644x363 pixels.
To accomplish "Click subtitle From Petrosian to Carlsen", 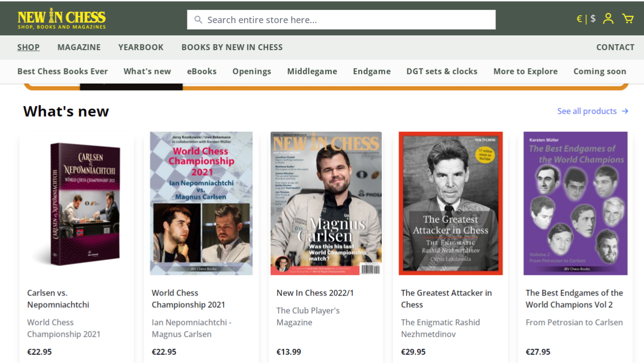I will [x=574, y=322].
